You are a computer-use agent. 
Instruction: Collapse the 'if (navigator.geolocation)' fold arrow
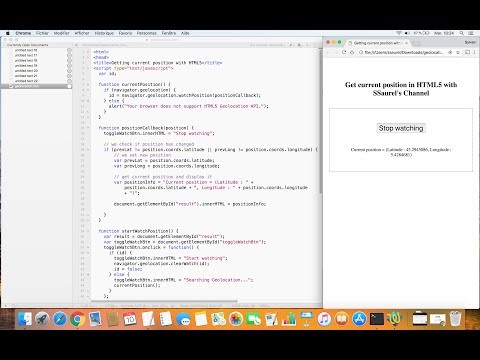click(x=88, y=90)
